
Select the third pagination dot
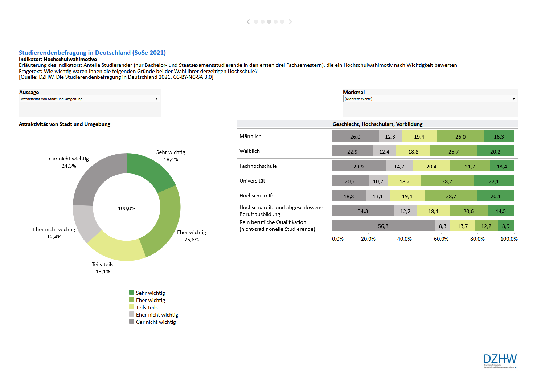click(x=269, y=22)
